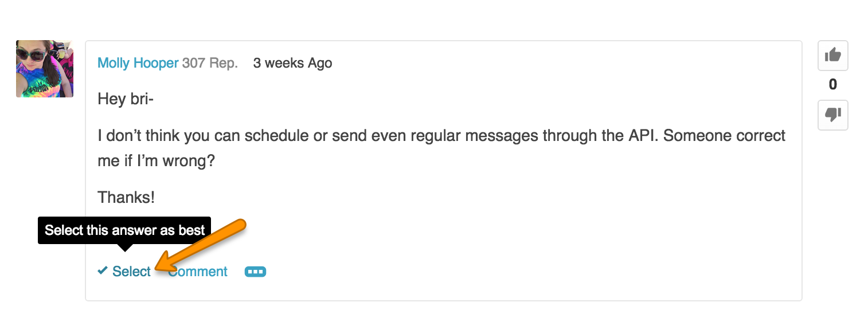
Task: Click the black Select this answer tooltip
Action: point(124,230)
